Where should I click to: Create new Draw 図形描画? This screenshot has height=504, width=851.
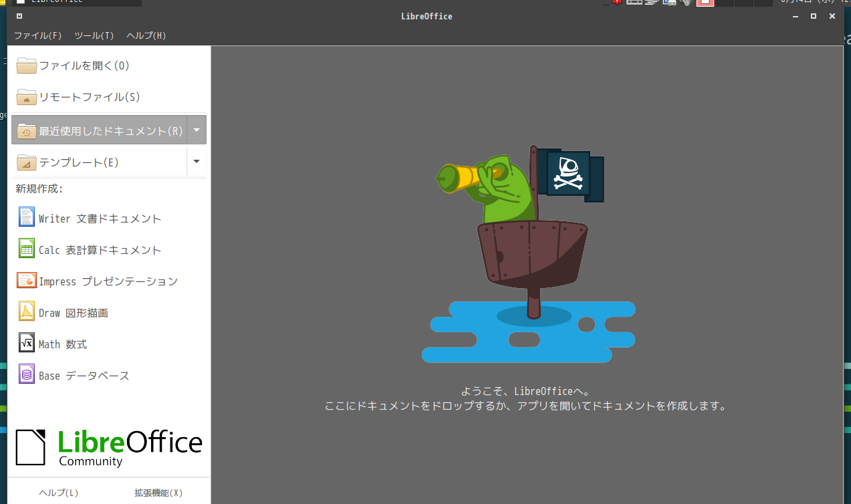pos(109,312)
